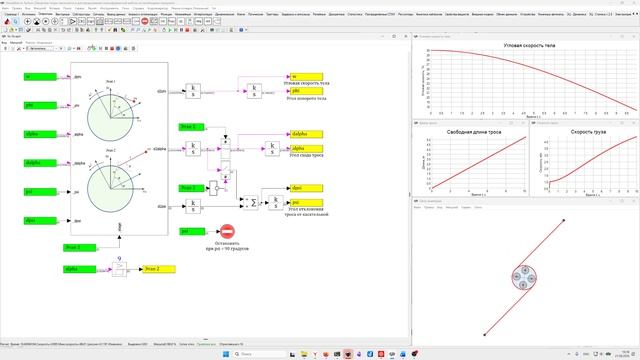Viewport: 640px width, 360px height.
Task: Select the k/s integrator connected to the ddpsi output
Action: pos(193,206)
